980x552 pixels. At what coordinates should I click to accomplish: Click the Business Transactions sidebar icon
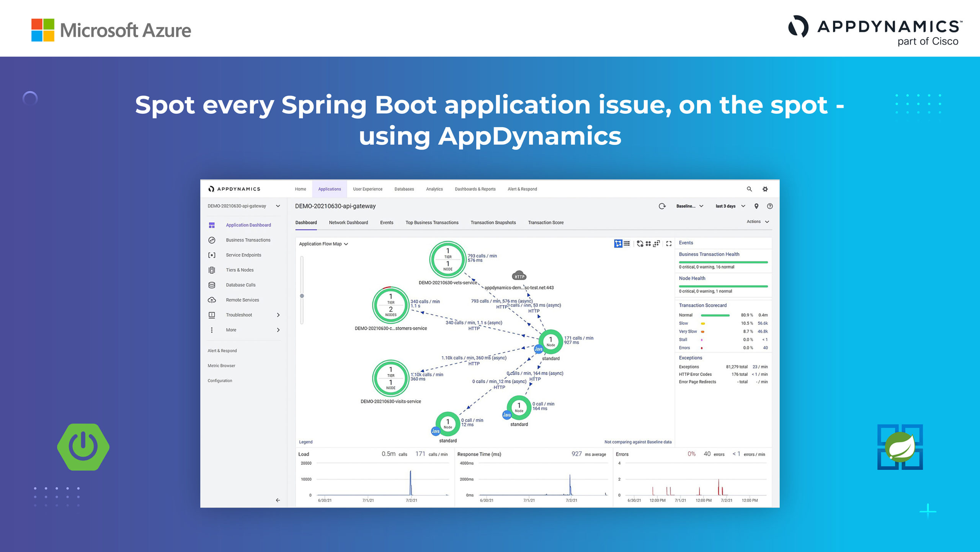(212, 240)
